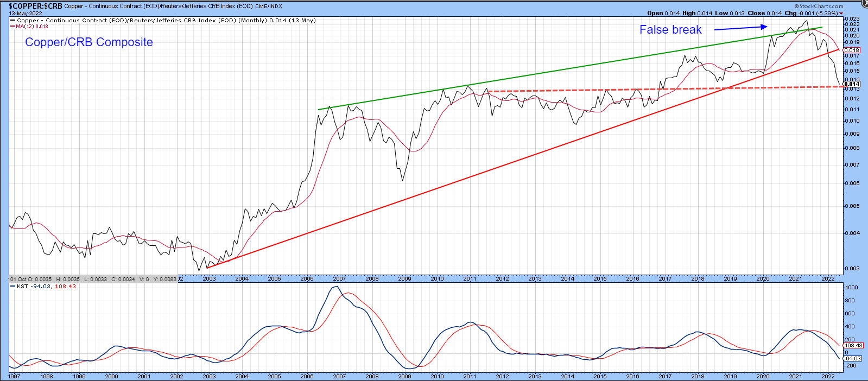The image size is (868, 381).
Task: Click the $COPPER:$CRB ticker symbol title
Action: pyautogui.click(x=35, y=7)
